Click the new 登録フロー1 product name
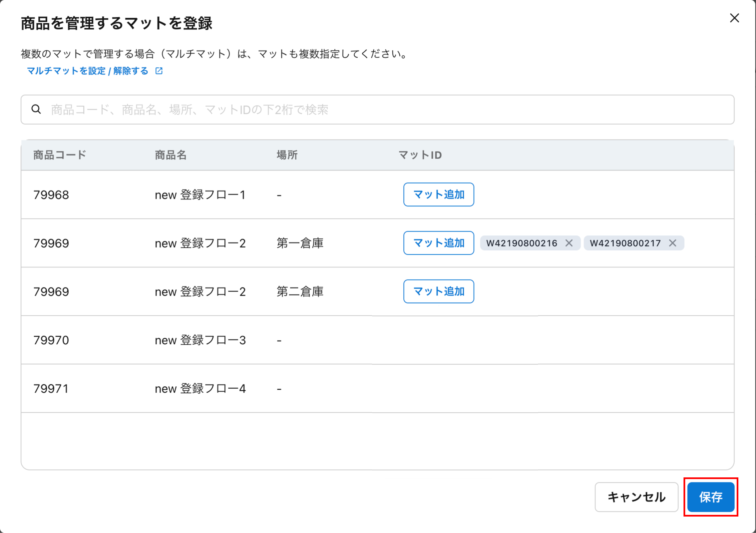Image resolution: width=756 pixels, height=533 pixels. [x=200, y=195]
